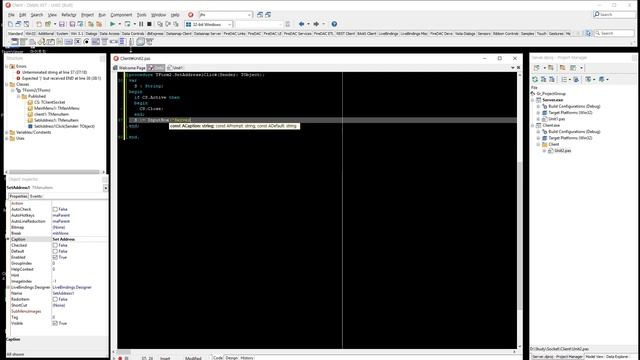Screen dimensions: 640x360
Task: Click the blue Help question mark icon
Action: click(334, 24)
